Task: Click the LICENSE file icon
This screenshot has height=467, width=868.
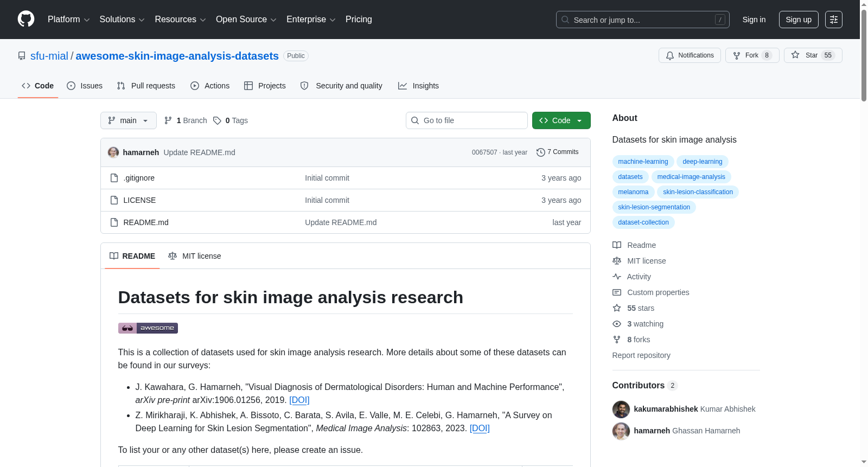Action: [114, 200]
